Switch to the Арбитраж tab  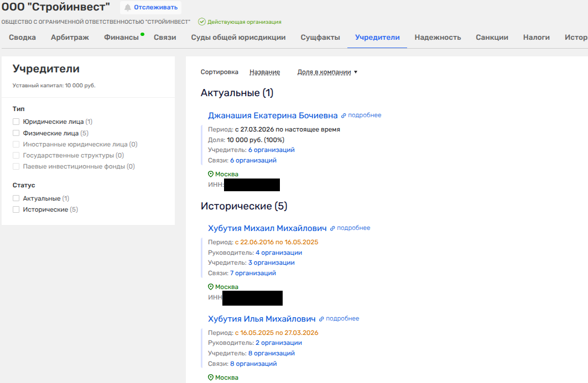tap(70, 38)
